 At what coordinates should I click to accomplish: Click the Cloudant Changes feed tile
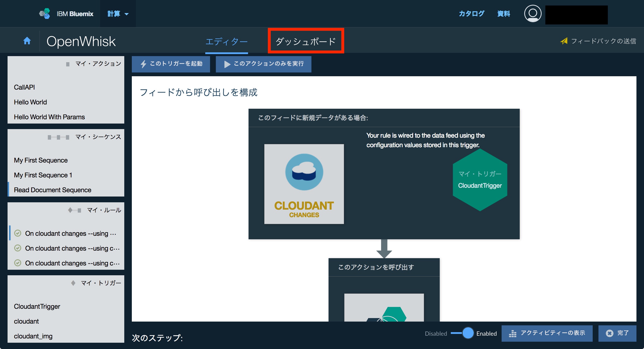(x=304, y=184)
